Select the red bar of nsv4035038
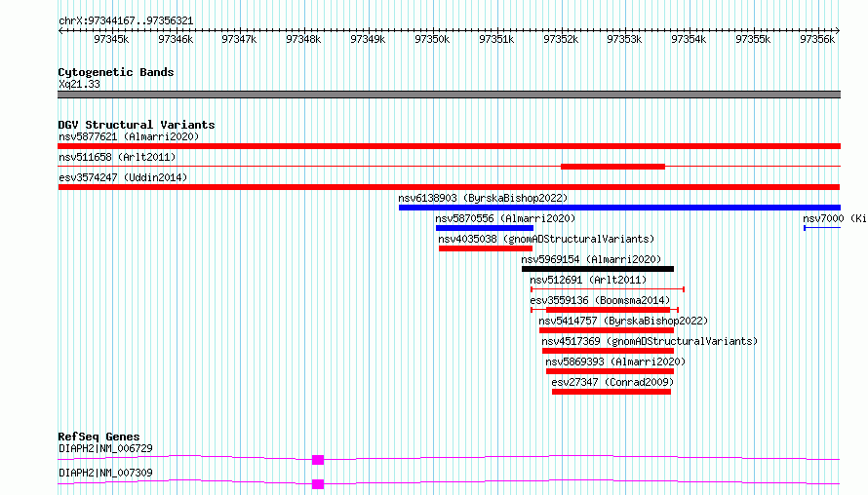 tap(486, 248)
